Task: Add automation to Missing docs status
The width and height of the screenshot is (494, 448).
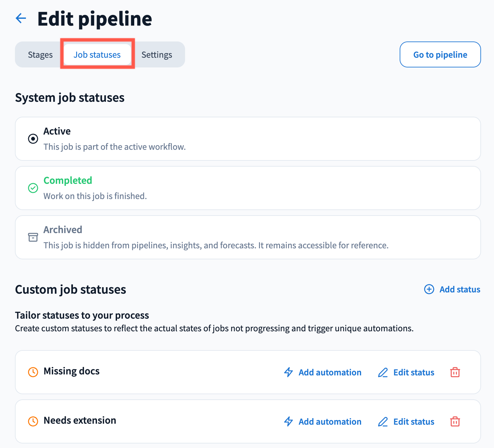Action: pyautogui.click(x=330, y=372)
